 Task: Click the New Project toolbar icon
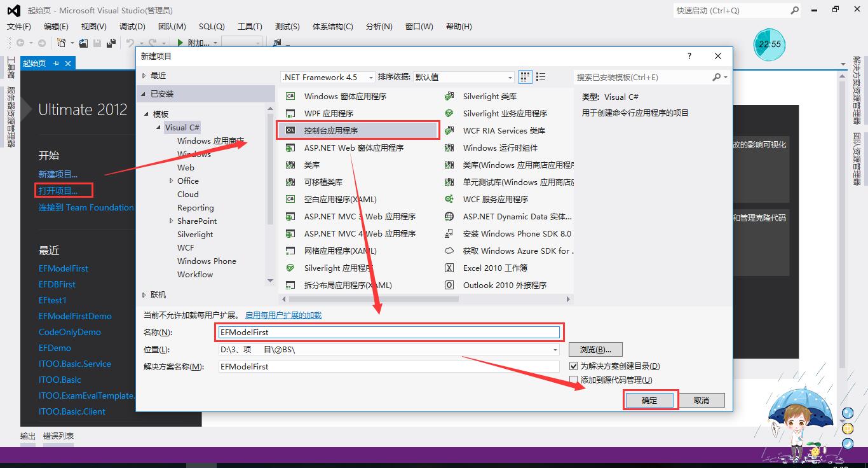(x=61, y=43)
